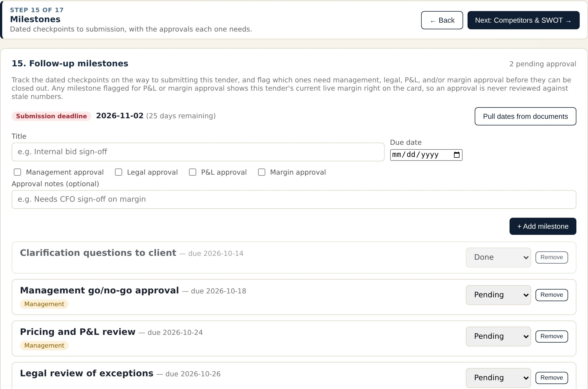Click the '15. Follow-up milestones' heading

[x=70, y=64]
